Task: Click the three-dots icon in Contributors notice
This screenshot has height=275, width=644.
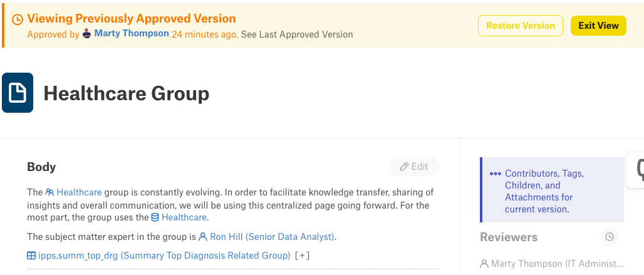Action: [x=496, y=174]
